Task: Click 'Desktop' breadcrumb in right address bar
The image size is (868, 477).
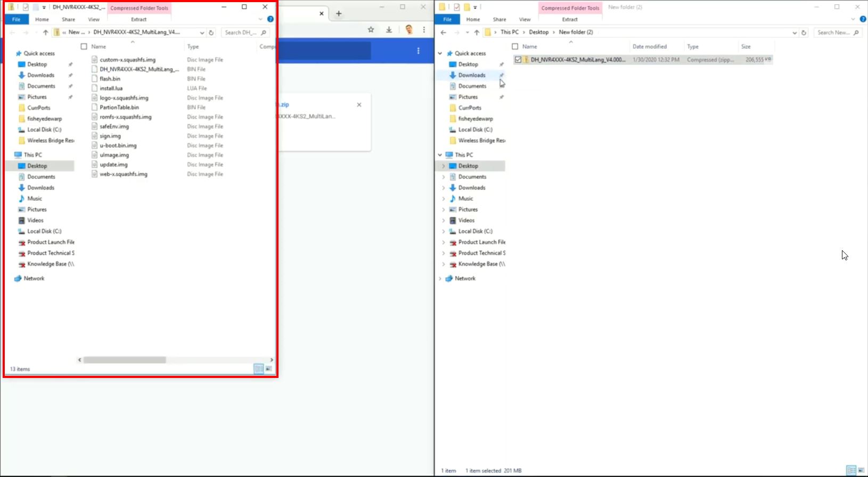Action: click(x=539, y=32)
